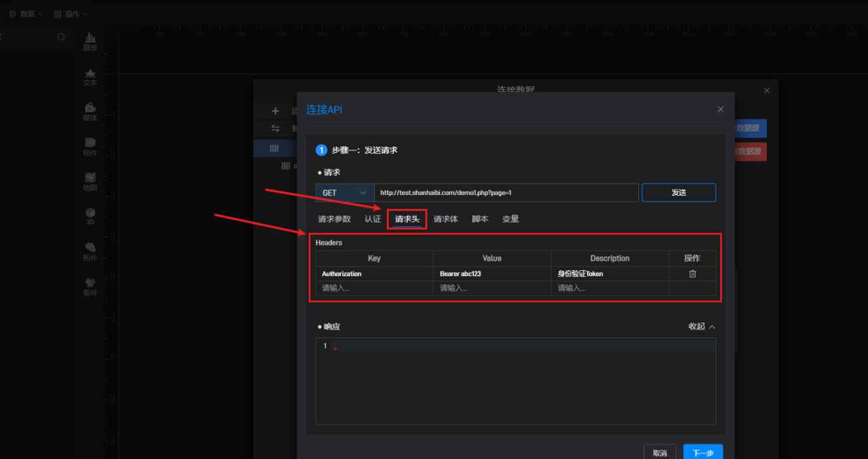Image resolution: width=868 pixels, height=459 pixels.
Task: Click the search magnifier in left panel
Action: [61, 37]
